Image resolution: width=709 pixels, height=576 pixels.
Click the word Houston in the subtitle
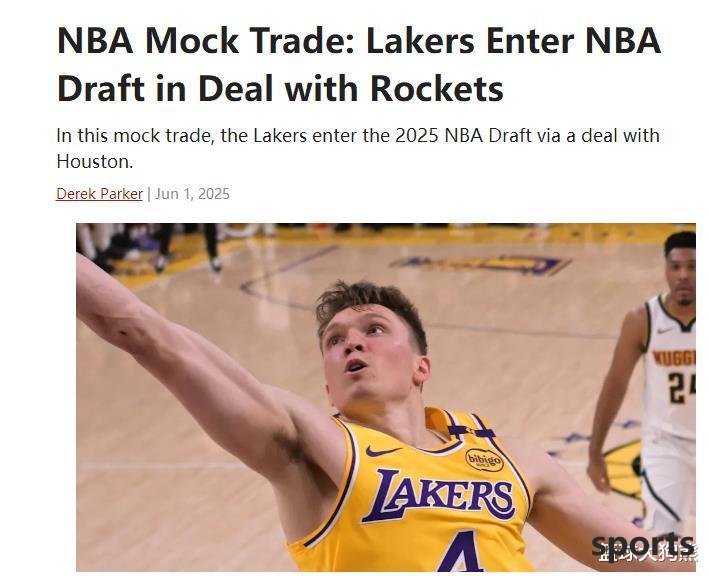point(94,161)
